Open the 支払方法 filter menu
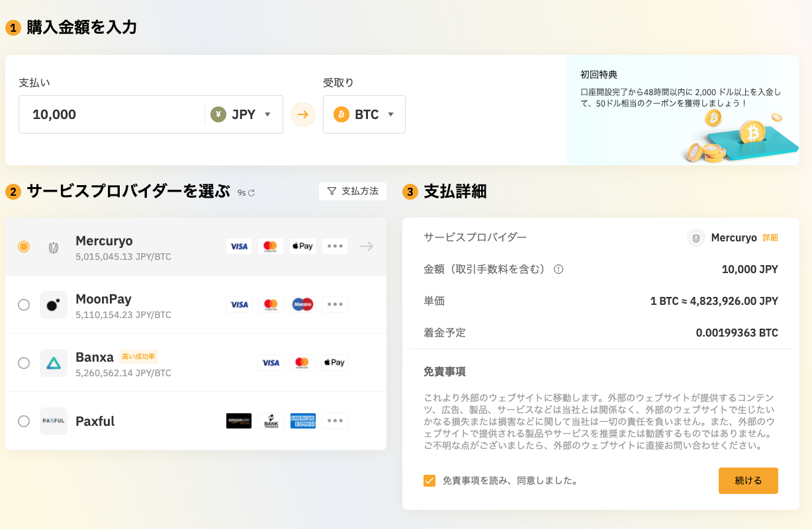812x529 pixels. pos(353,191)
